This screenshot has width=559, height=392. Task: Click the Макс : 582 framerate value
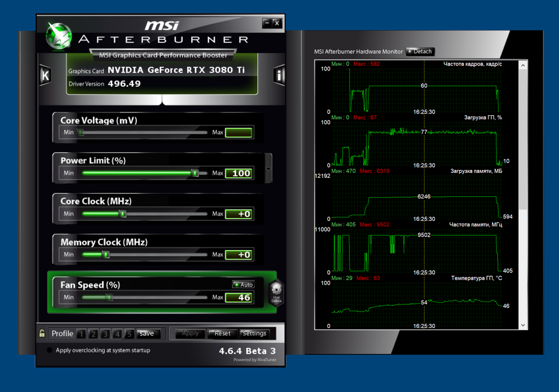367,64
